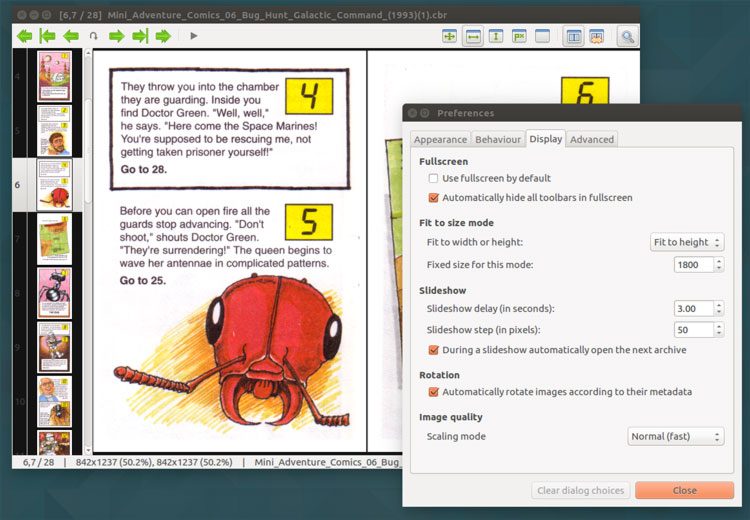Switch to the Appearance tab

(440, 140)
